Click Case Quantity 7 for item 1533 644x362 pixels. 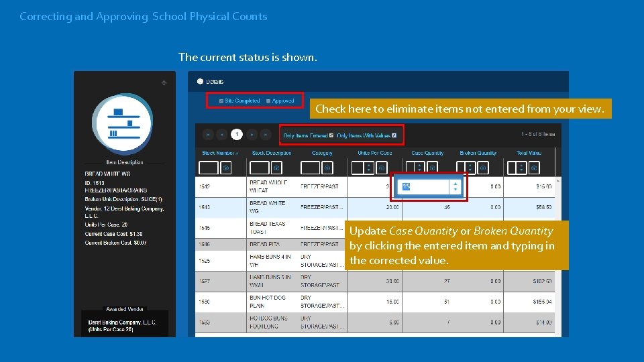448,322
